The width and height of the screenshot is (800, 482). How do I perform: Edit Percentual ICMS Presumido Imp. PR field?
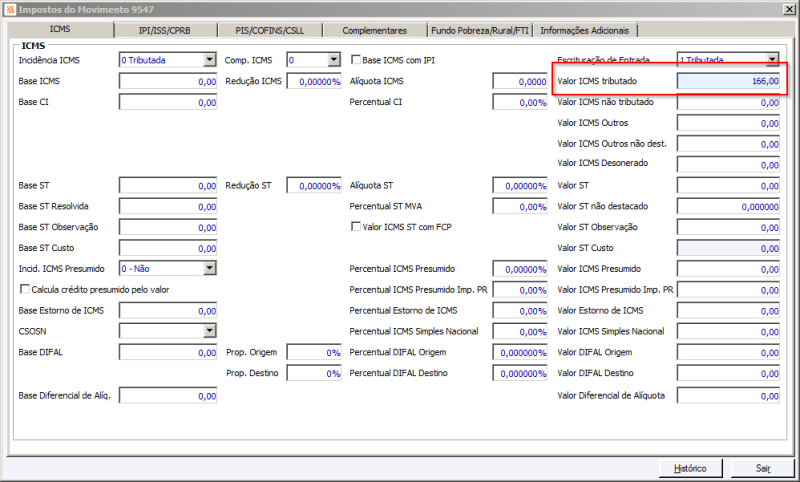coord(520,290)
